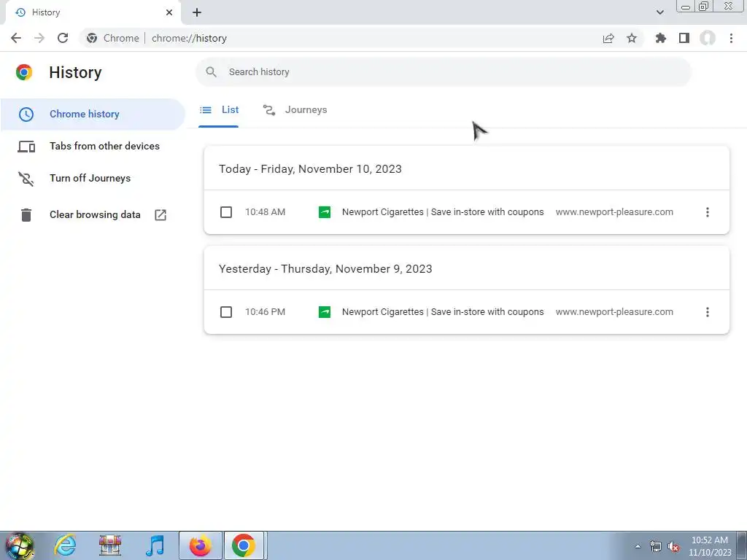Reload the History page
Image resolution: width=747 pixels, height=560 pixels.
(63, 38)
